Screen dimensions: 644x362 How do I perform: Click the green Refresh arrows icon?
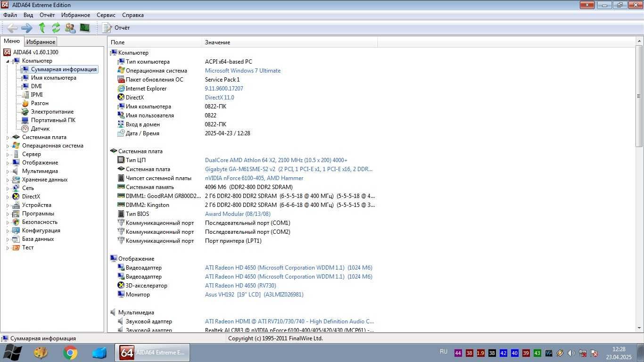(56, 28)
